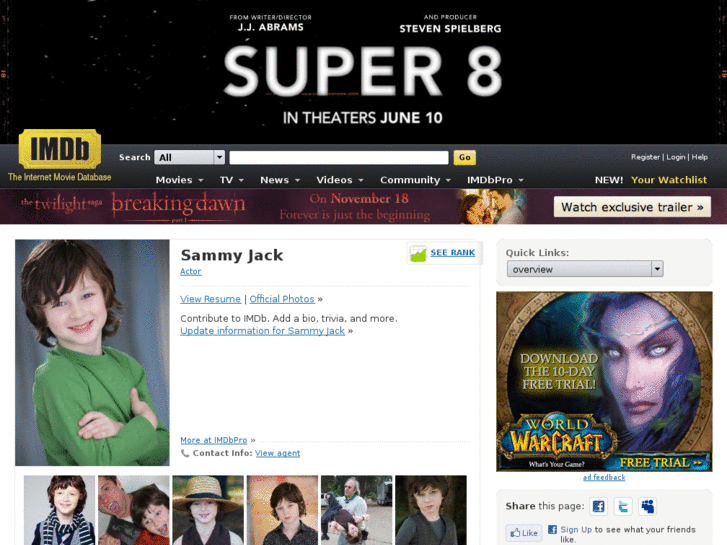727x545 pixels.
Task: Click Watch exclusive trailer button
Action: [632, 207]
